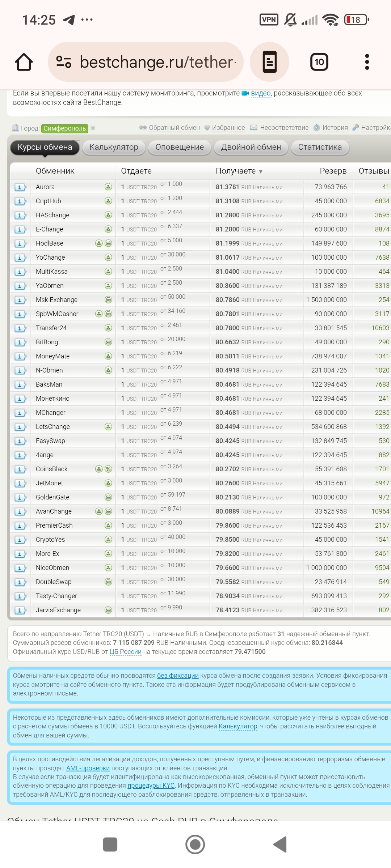
Task: Switch to the Калькулятор tab
Action: coord(114,147)
